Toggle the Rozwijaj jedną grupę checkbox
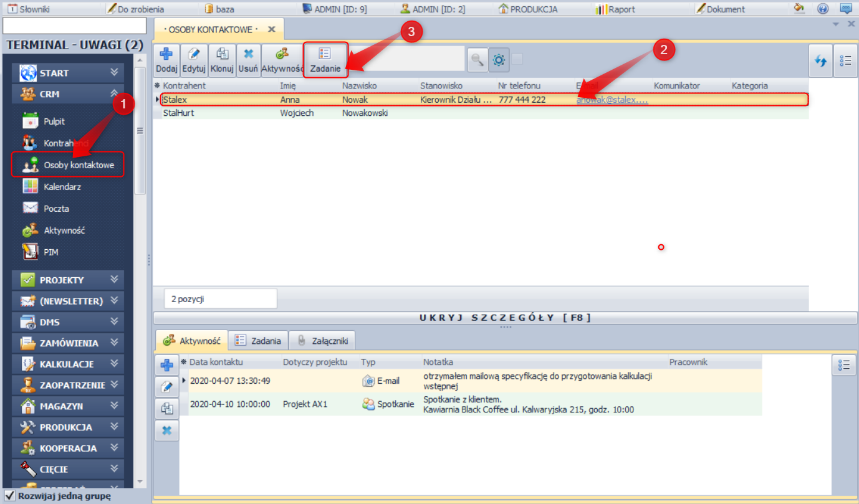This screenshot has width=859, height=504. [x=9, y=496]
